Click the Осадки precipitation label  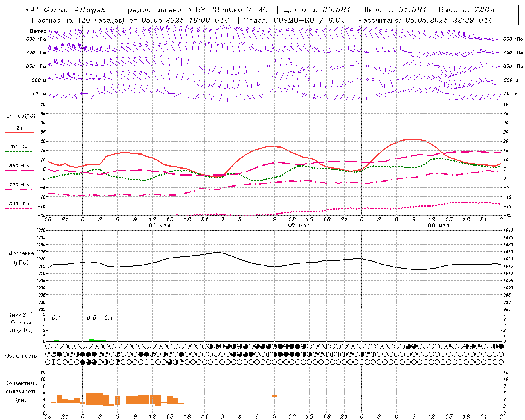[x=21, y=322]
